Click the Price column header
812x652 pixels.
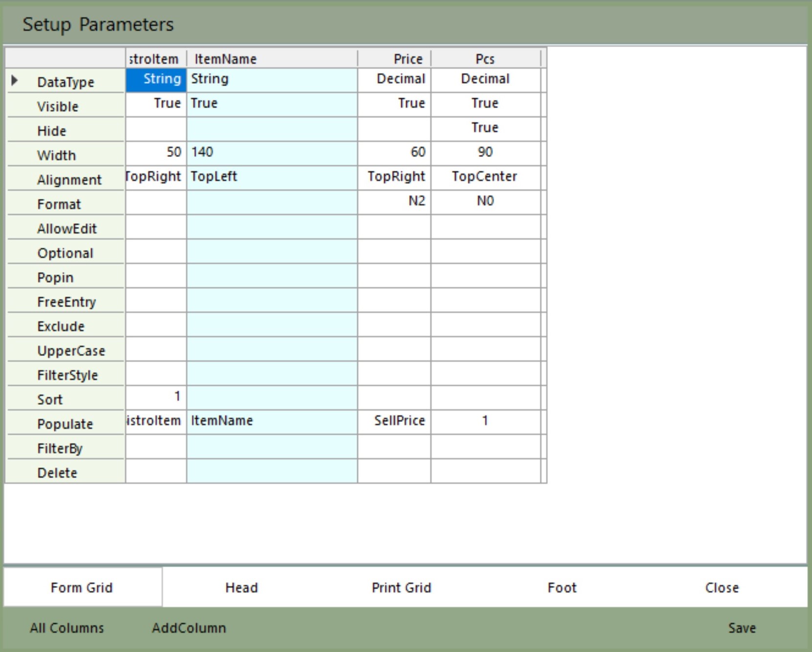tap(394, 59)
